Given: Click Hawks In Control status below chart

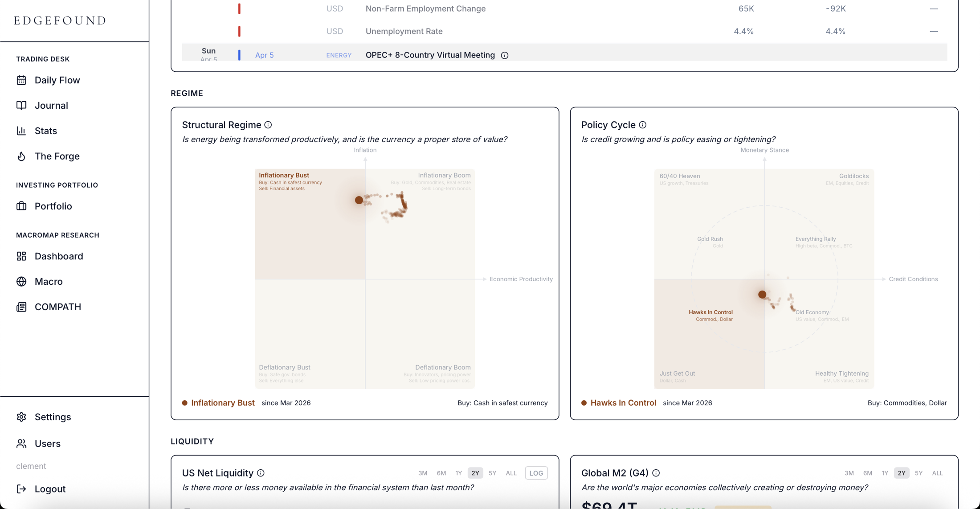Looking at the screenshot, I should click(623, 403).
